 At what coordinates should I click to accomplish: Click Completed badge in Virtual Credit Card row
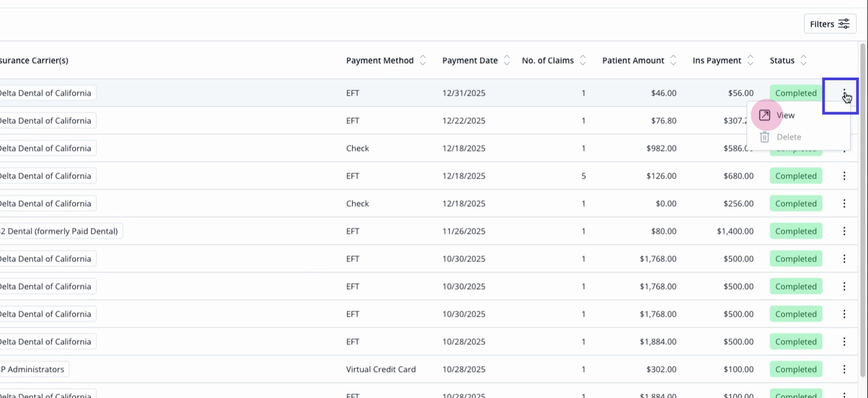click(x=796, y=369)
